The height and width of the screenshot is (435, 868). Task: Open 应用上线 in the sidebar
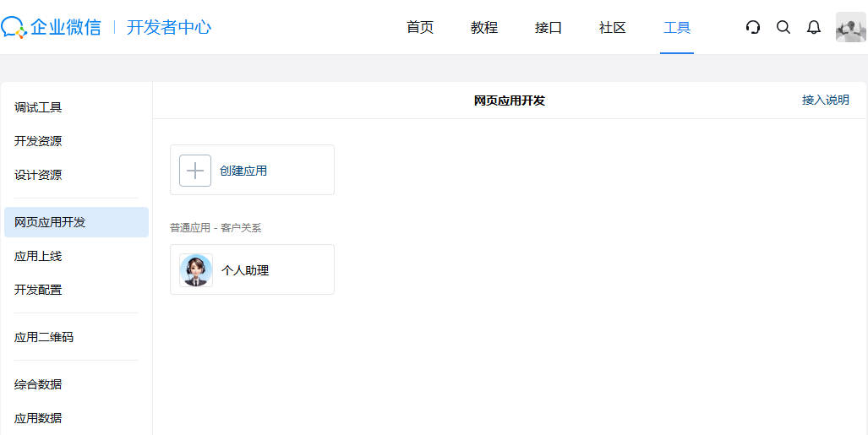coord(38,256)
